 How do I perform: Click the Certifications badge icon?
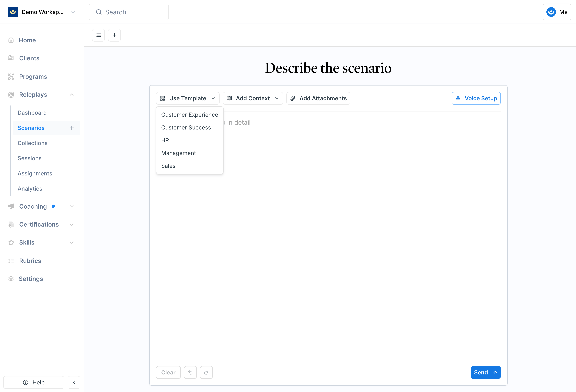tap(11, 224)
